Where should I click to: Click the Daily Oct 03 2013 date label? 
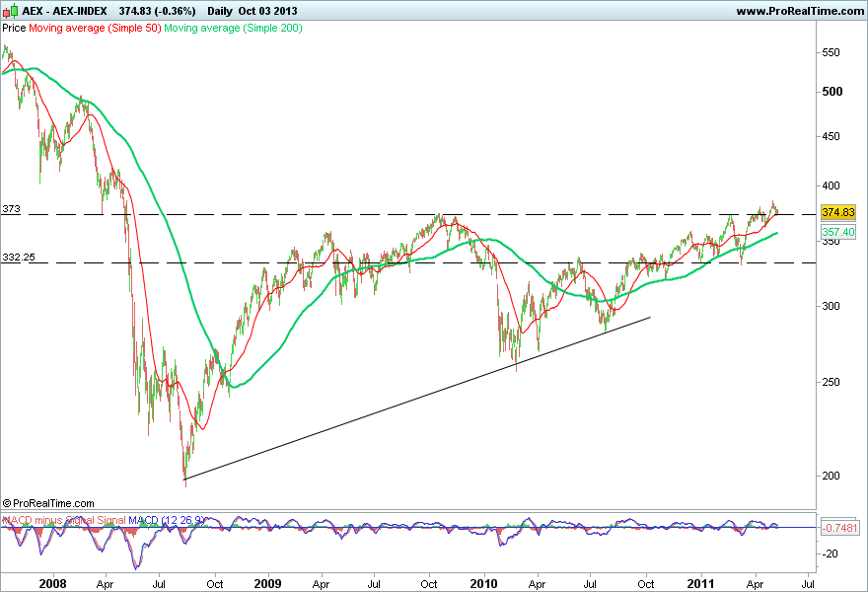pyautogui.click(x=253, y=11)
